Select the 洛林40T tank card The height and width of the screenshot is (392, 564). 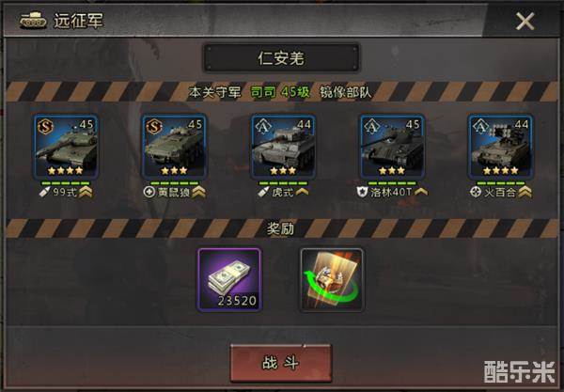[x=392, y=147]
